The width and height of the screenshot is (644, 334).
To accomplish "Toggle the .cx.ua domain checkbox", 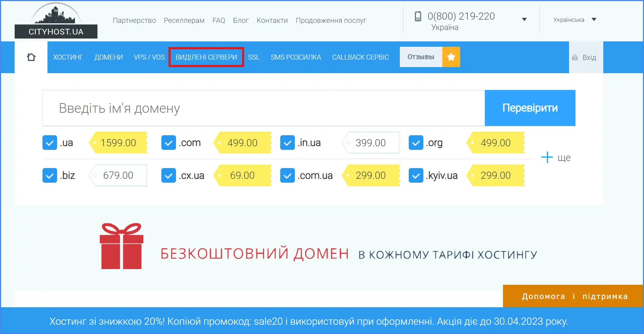I will [x=168, y=176].
